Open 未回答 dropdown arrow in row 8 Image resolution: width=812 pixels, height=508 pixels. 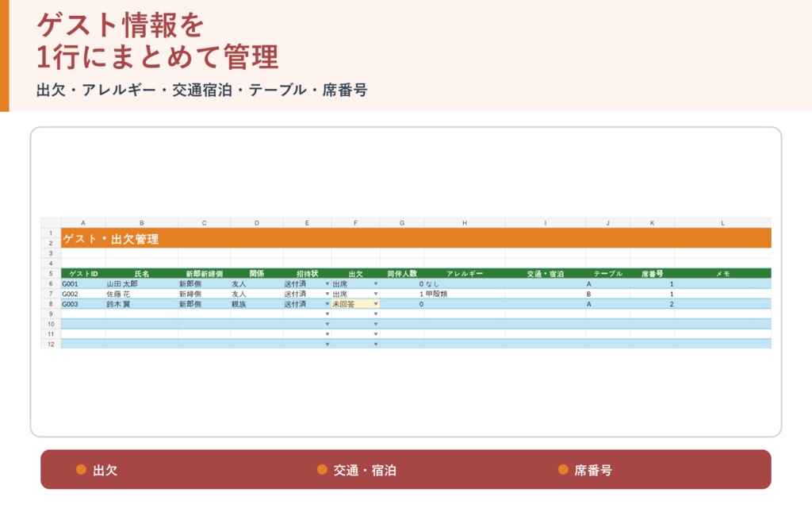(x=375, y=304)
